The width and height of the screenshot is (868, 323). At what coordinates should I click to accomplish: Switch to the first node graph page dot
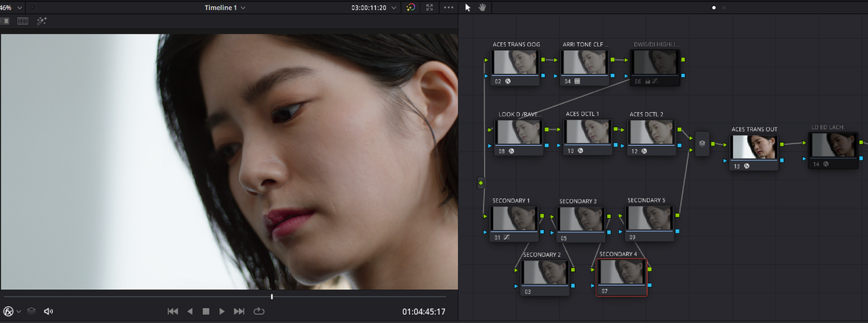(714, 7)
